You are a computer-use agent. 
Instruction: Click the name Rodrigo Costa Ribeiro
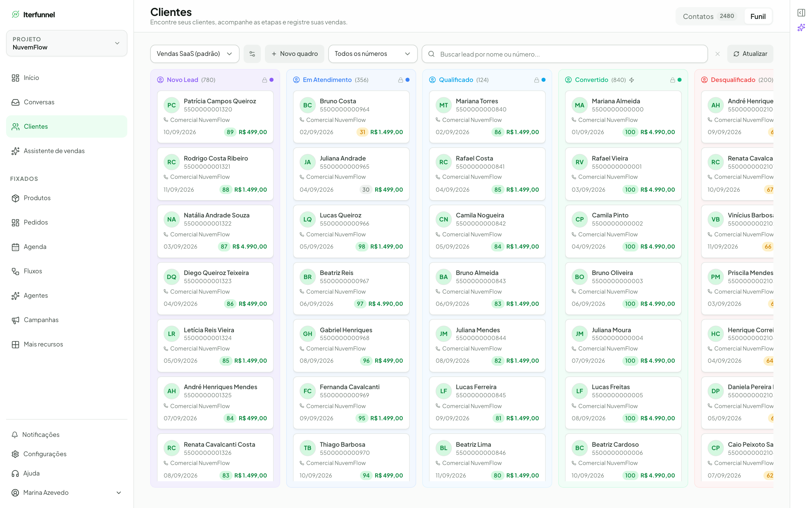(216, 158)
